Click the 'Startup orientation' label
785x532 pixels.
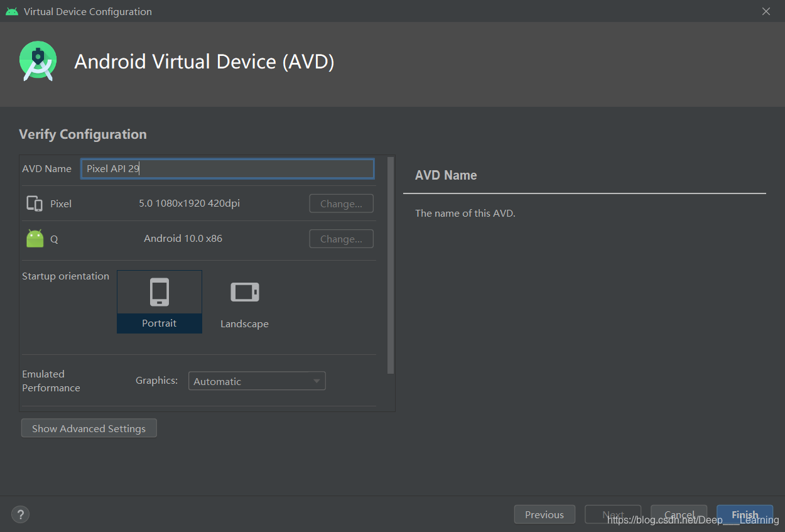[65, 276]
